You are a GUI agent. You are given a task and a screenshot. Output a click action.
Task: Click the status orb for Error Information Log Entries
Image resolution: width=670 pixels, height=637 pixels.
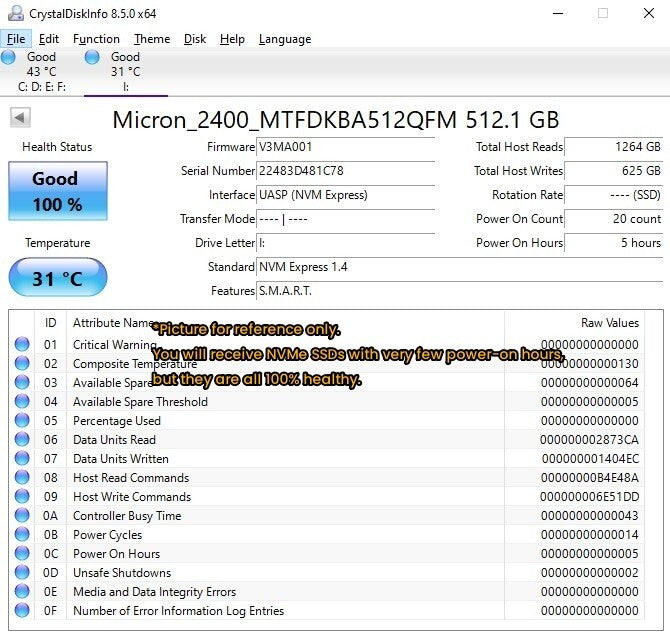(22, 611)
